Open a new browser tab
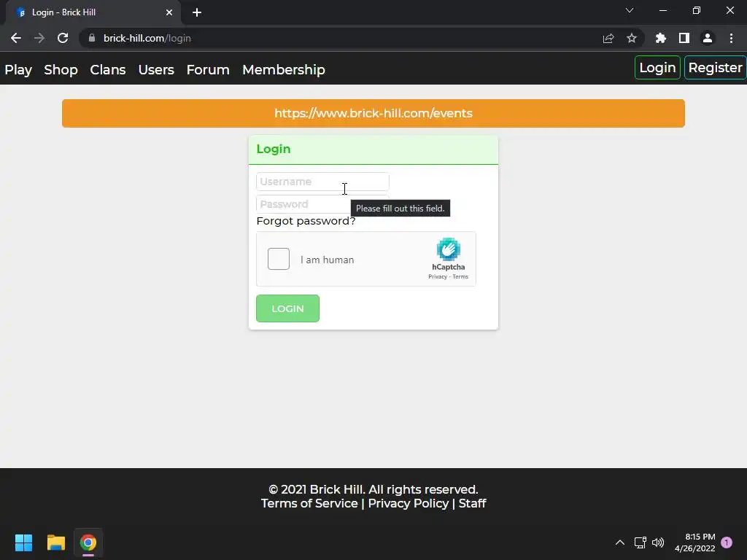747x560 pixels. click(x=197, y=12)
